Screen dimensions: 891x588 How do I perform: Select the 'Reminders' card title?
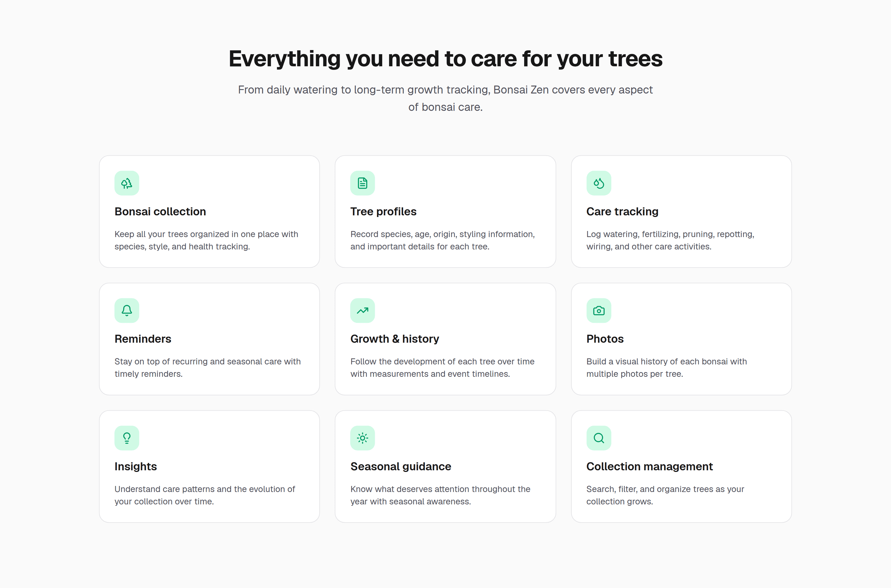click(x=142, y=339)
